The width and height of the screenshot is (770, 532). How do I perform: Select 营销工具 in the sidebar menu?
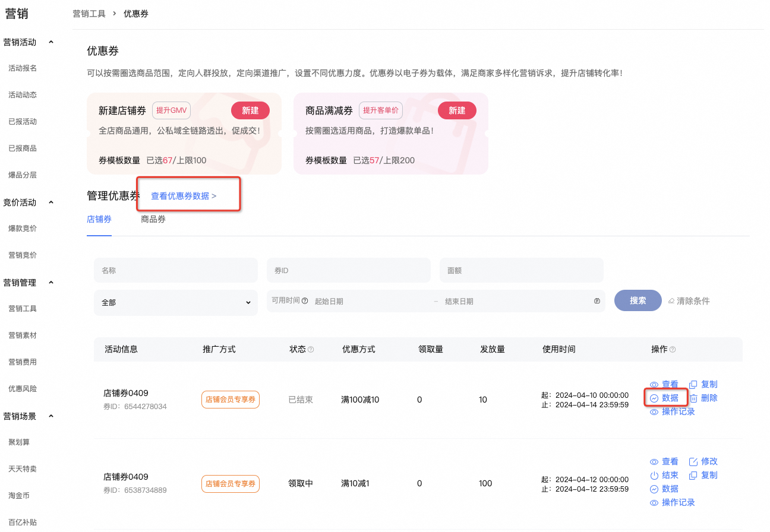pos(23,309)
